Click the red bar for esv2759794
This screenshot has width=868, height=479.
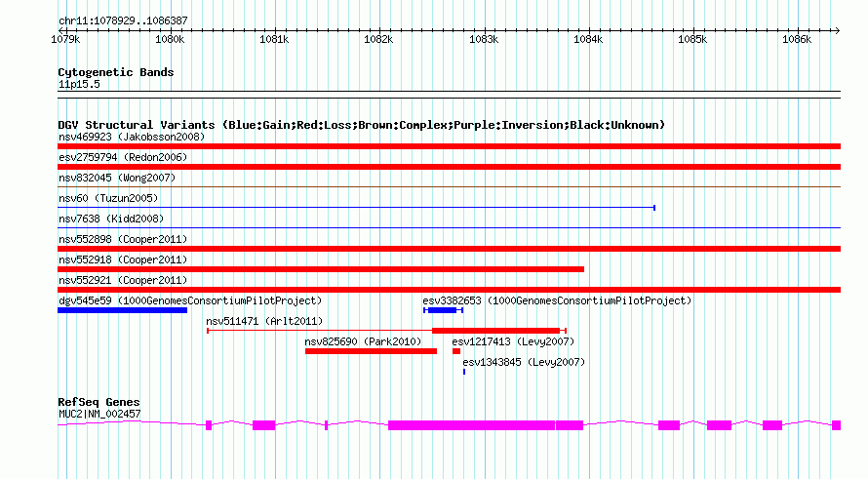click(449, 167)
